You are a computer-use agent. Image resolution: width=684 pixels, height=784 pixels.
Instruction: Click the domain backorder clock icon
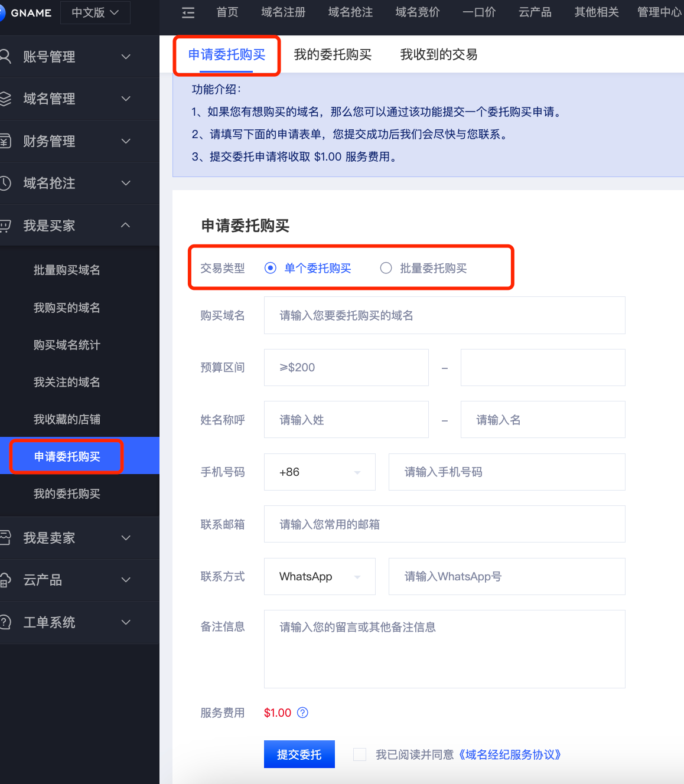5,183
